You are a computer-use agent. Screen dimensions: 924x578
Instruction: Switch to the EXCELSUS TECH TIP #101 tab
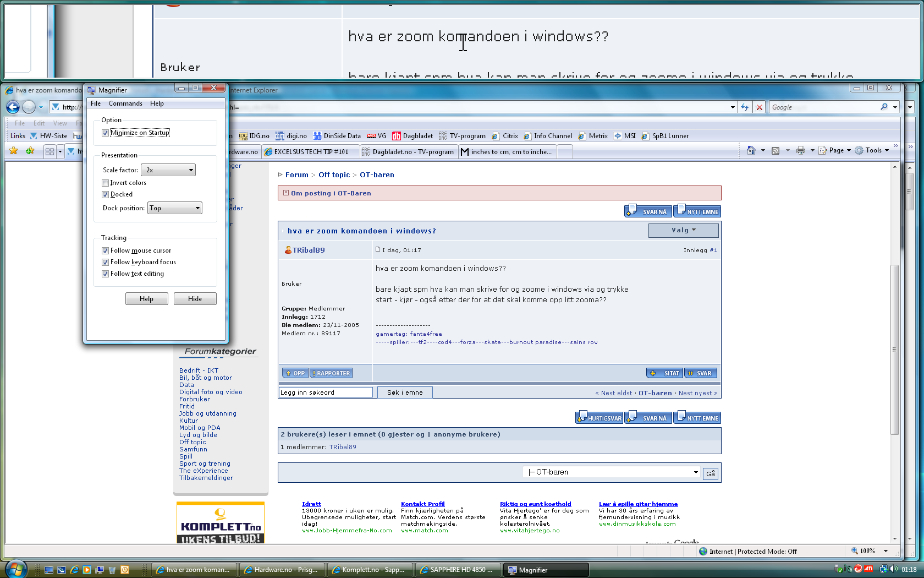click(x=310, y=152)
